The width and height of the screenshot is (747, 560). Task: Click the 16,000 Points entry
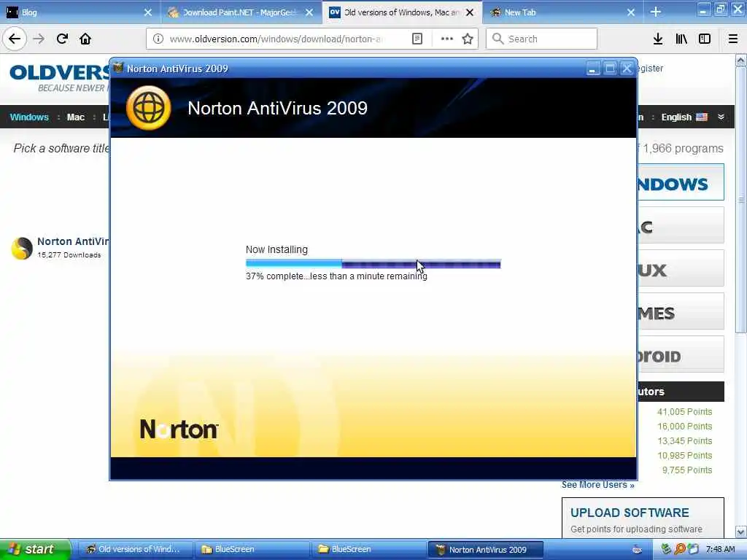[x=684, y=427]
